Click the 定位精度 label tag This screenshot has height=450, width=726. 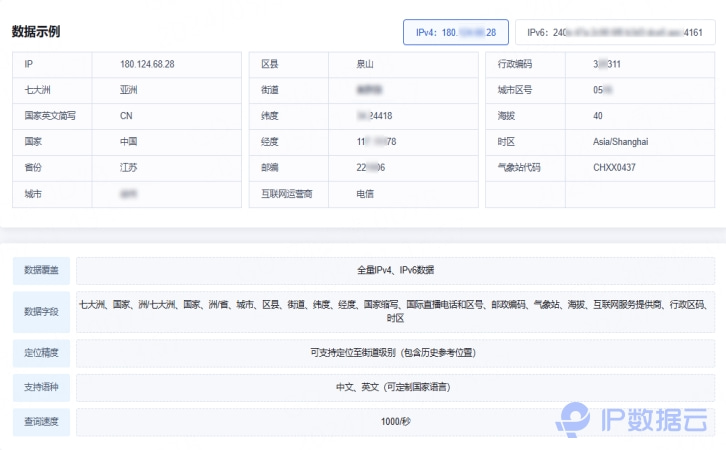41,353
